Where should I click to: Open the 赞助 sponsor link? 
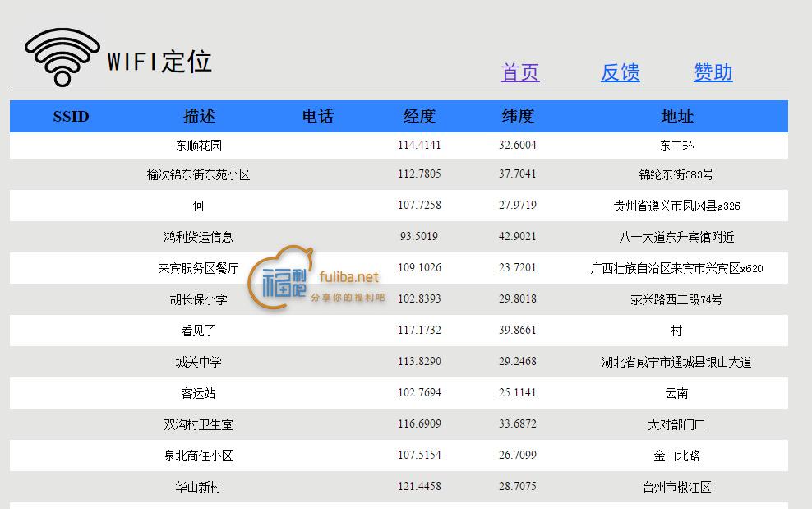click(713, 72)
